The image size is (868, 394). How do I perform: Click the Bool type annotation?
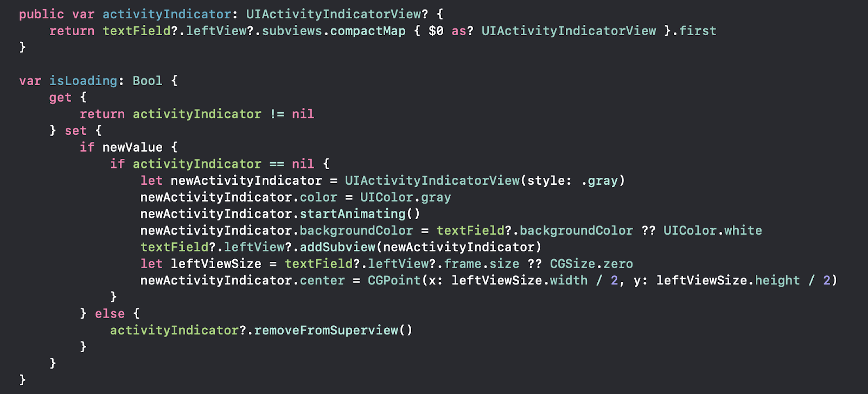(148, 81)
